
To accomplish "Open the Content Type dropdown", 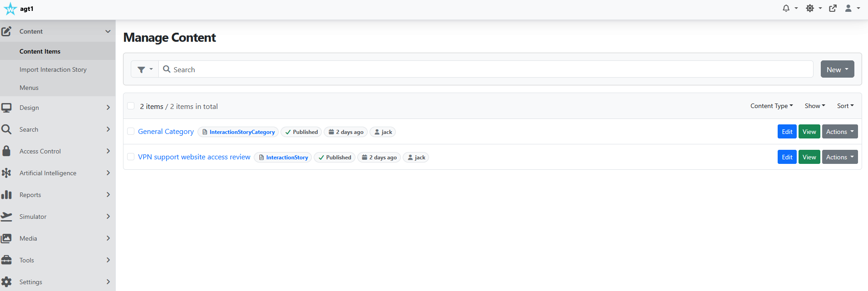I will (x=771, y=106).
